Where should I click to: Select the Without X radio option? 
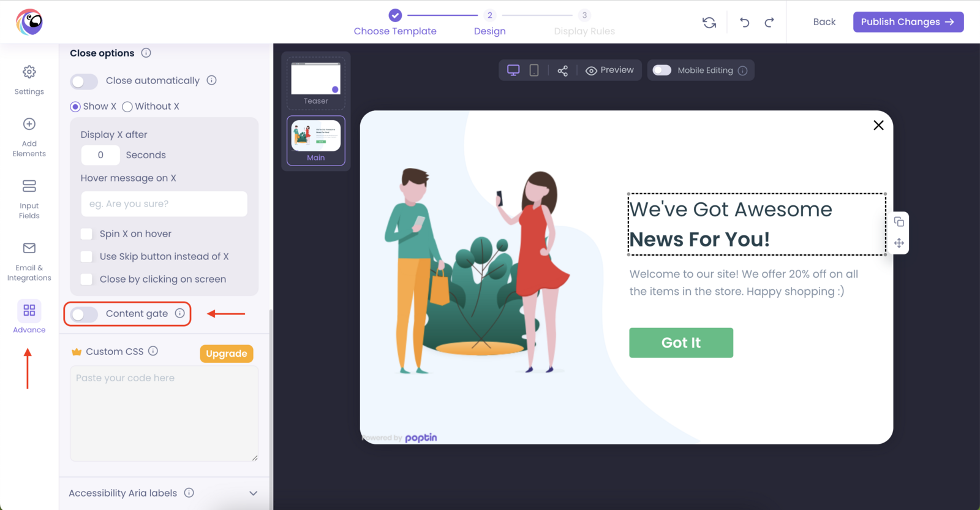point(127,107)
